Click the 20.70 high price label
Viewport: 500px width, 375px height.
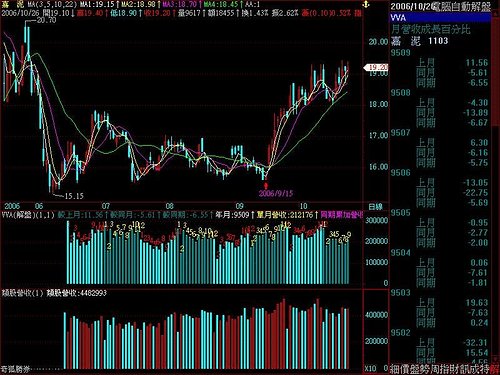(46, 20)
